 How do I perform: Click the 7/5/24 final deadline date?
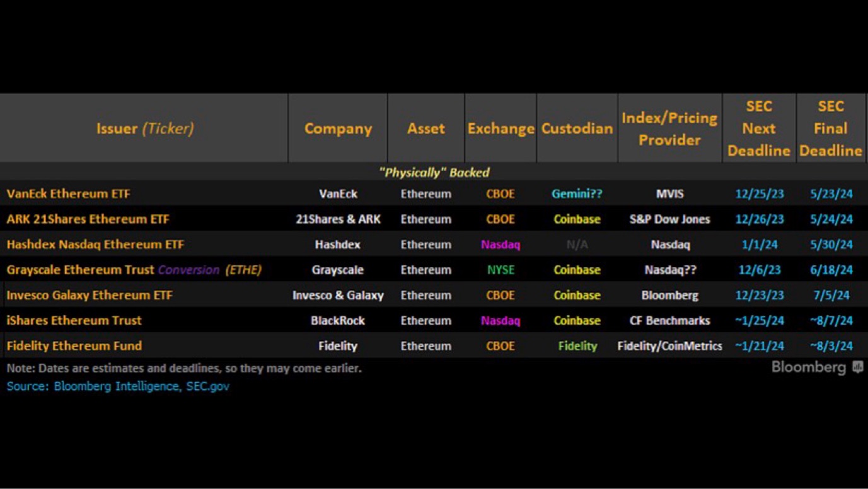(x=831, y=295)
